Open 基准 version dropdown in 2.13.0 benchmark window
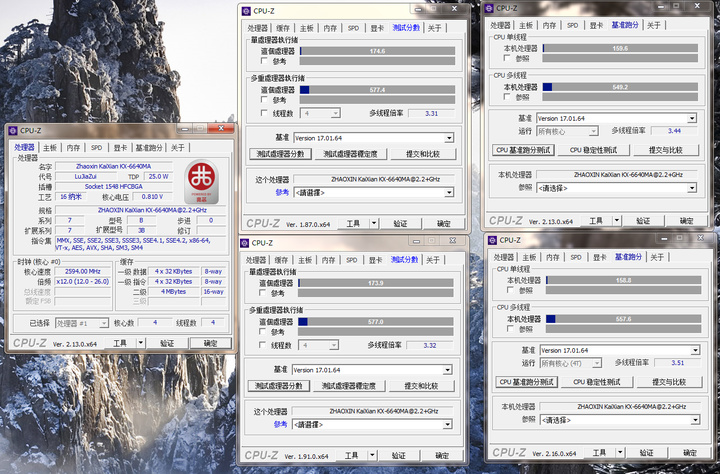Viewport: 720px width, 474px height. click(x=617, y=118)
